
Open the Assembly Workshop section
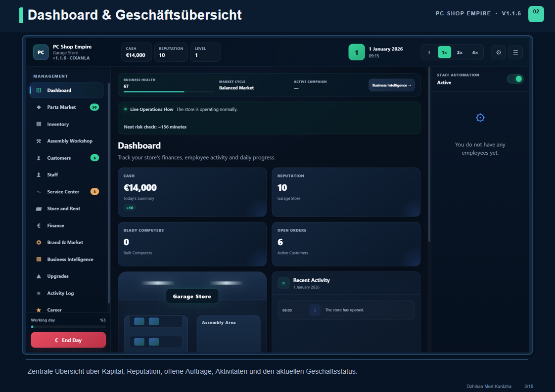point(67,141)
